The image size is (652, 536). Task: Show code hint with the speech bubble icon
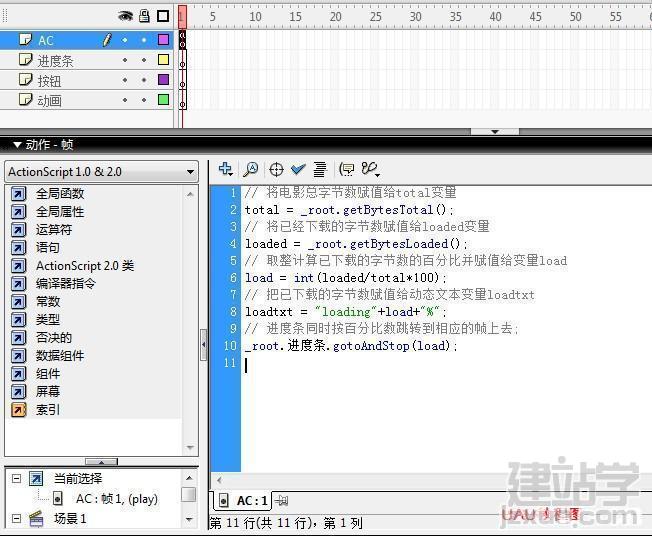pos(346,169)
